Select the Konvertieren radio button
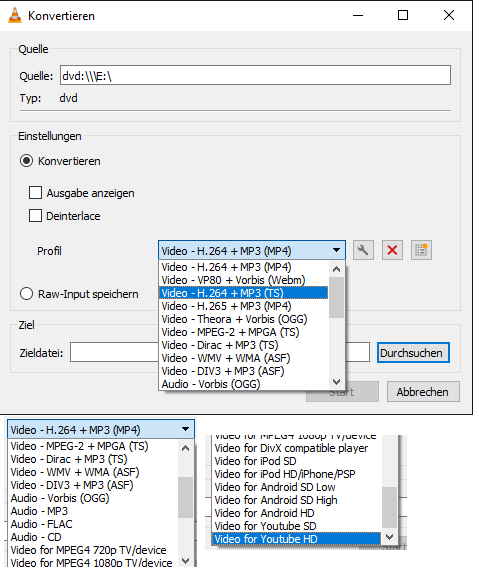479x579 pixels. click(26, 161)
